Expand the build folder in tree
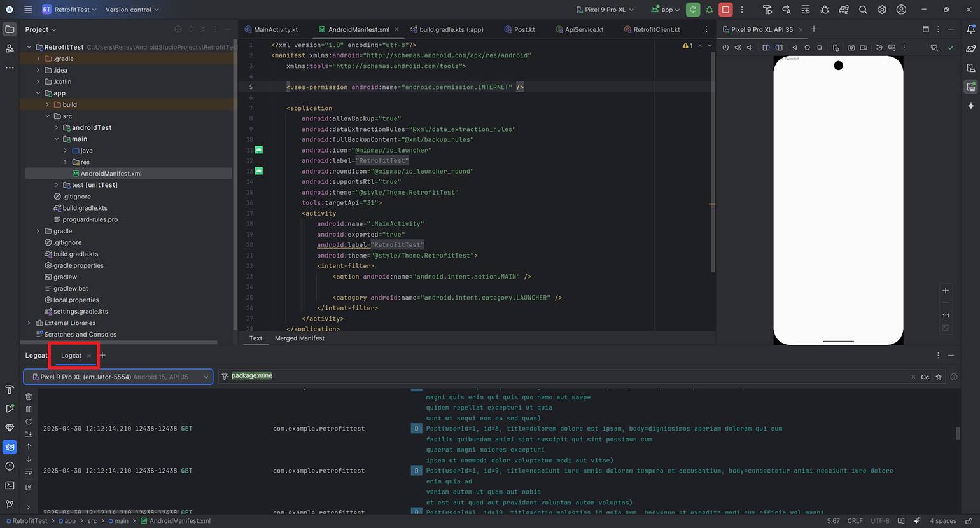This screenshot has height=528, width=980. (x=47, y=104)
